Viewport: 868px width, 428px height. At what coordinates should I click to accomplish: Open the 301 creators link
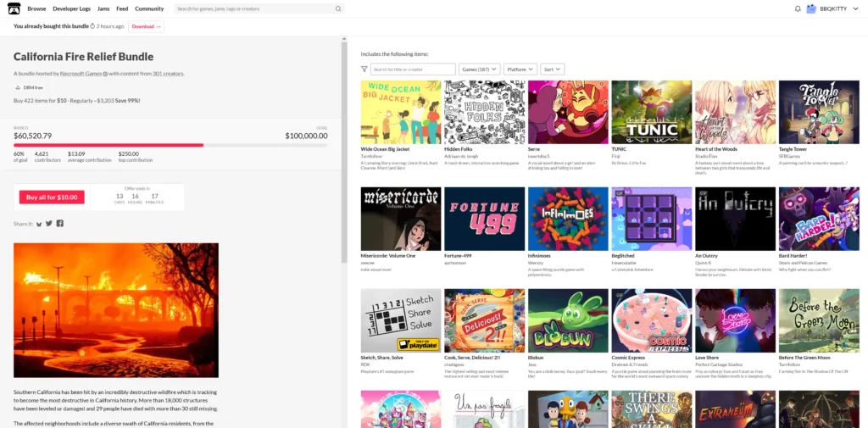point(169,74)
